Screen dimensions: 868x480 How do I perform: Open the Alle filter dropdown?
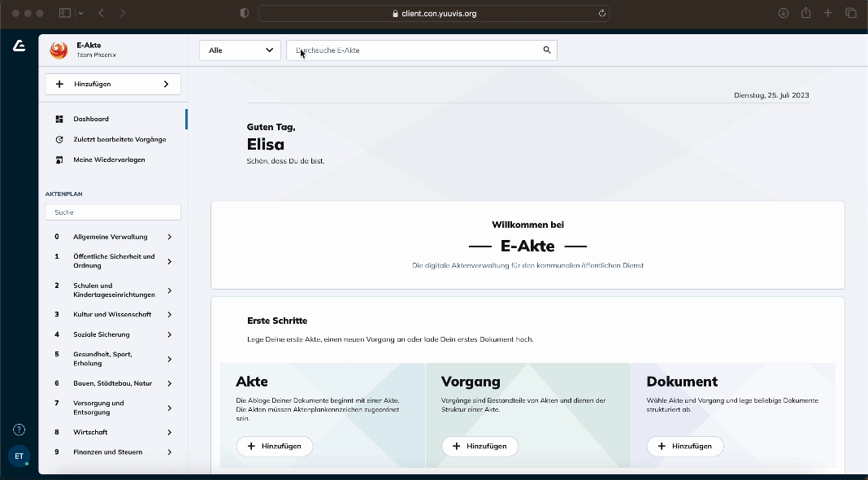[240, 50]
